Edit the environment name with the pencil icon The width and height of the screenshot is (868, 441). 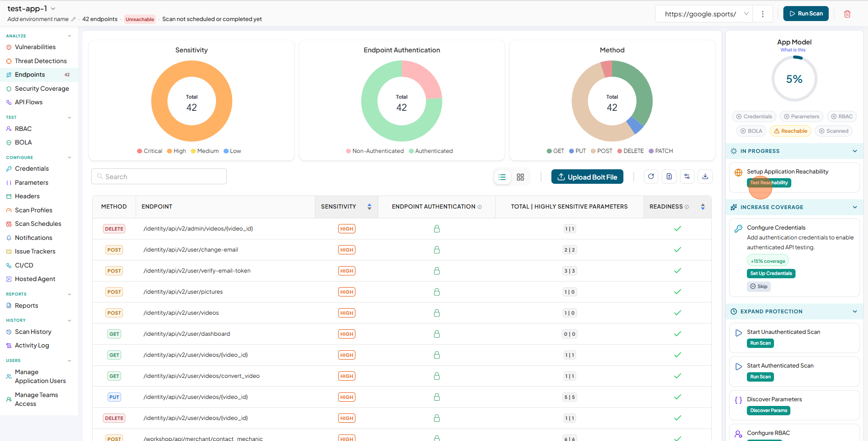tap(73, 19)
